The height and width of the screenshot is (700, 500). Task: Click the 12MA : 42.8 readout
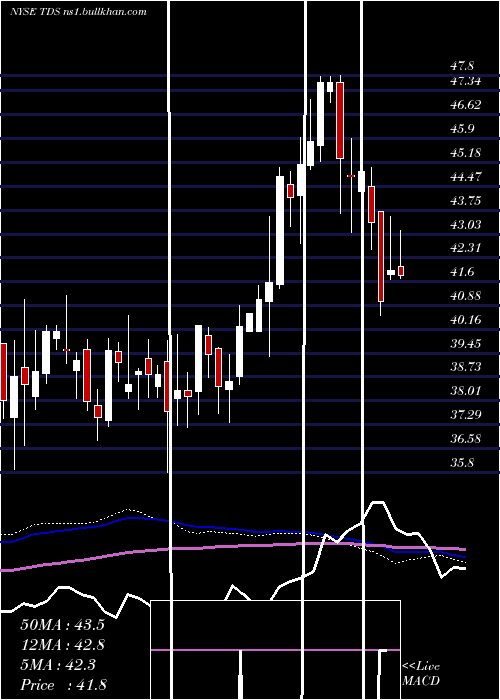62,645
